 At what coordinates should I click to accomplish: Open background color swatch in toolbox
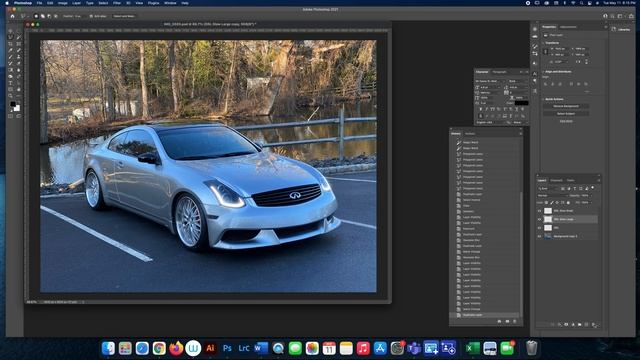tap(17, 108)
